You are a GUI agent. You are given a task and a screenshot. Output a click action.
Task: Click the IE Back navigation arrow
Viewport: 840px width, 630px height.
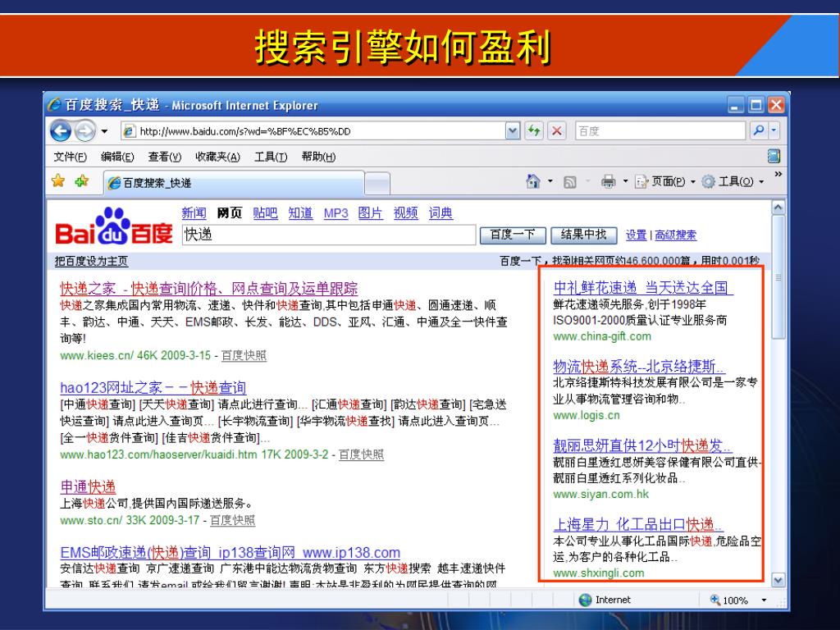click(61, 130)
